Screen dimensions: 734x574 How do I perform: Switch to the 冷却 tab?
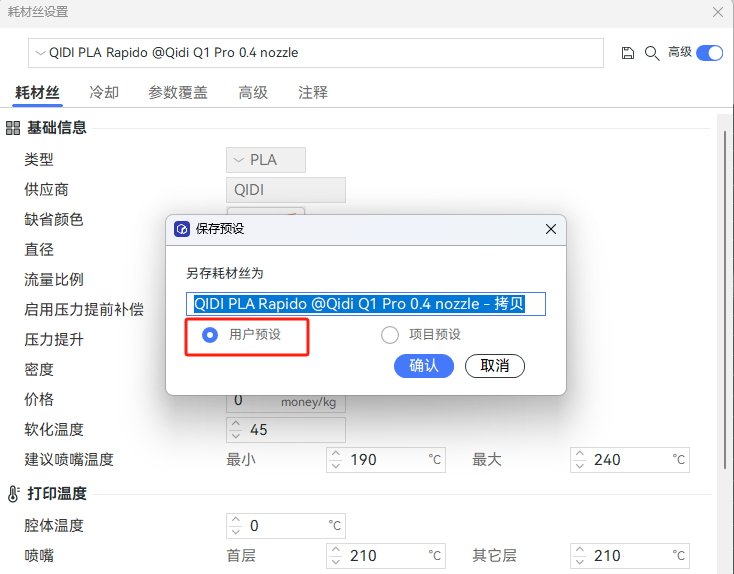click(104, 93)
